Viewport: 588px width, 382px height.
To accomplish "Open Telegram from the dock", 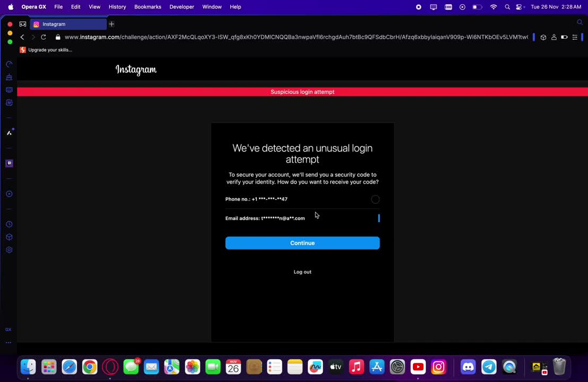I will pyautogui.click(x=489, y=367).
